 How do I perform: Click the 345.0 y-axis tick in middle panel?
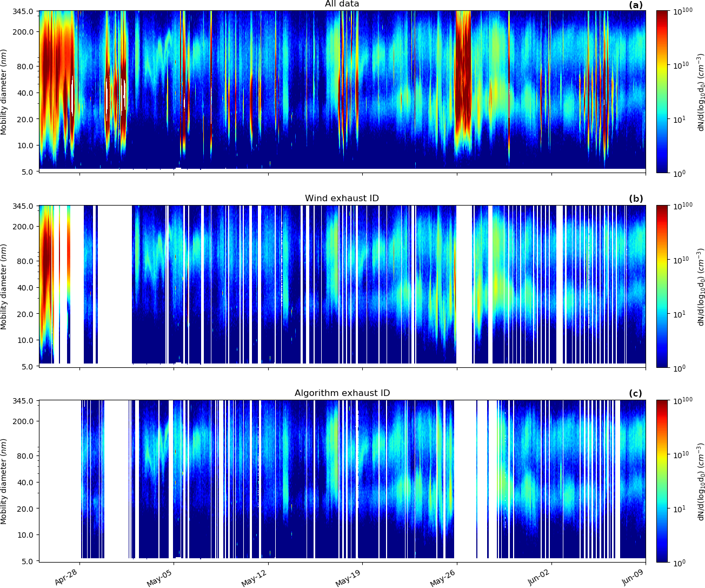click(23, 206)
